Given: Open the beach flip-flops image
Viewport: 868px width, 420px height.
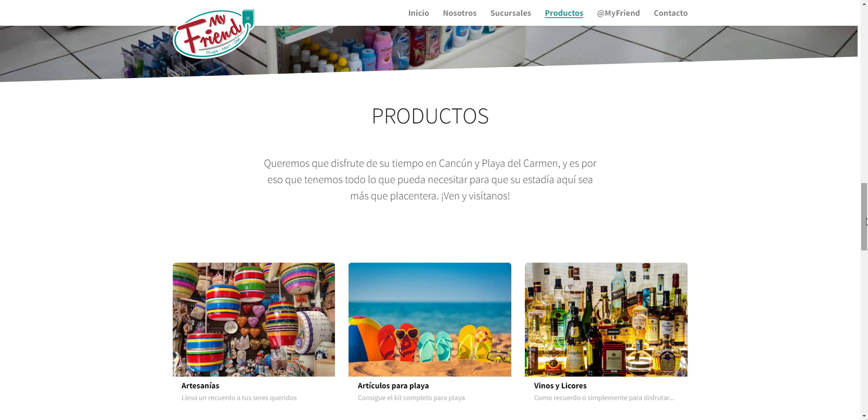Looking at the screenshot, I should (x=429, y=319).
